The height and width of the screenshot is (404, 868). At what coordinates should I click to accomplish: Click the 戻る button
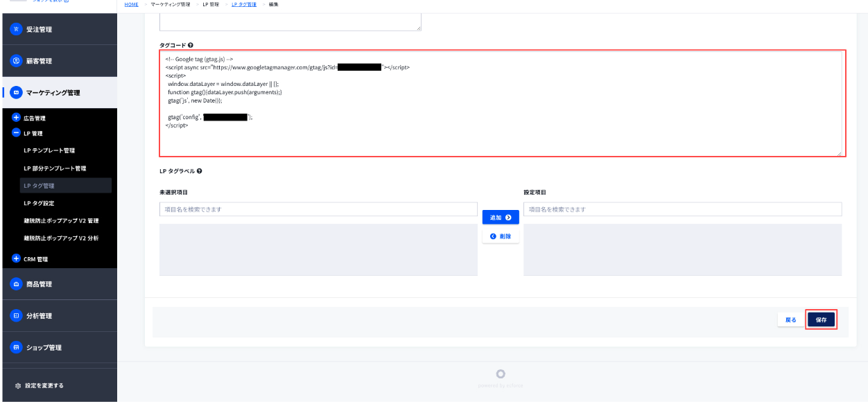[x=790, y=319]
